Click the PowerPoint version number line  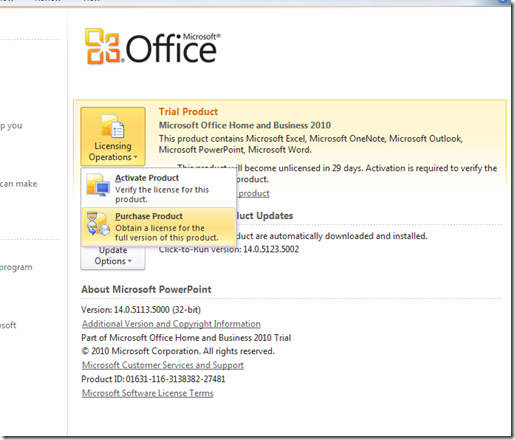141,310
